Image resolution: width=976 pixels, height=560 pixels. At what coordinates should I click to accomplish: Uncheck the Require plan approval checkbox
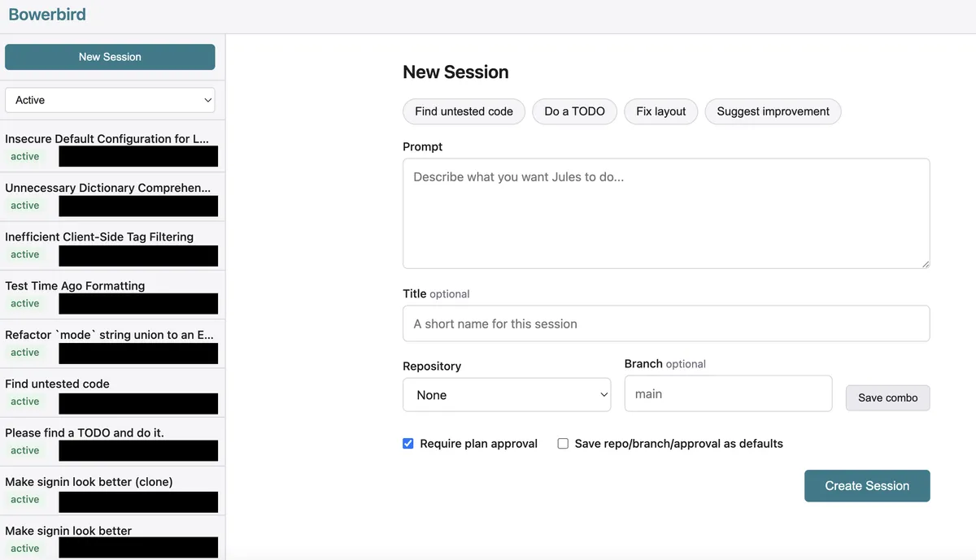(x=408, y=444)
